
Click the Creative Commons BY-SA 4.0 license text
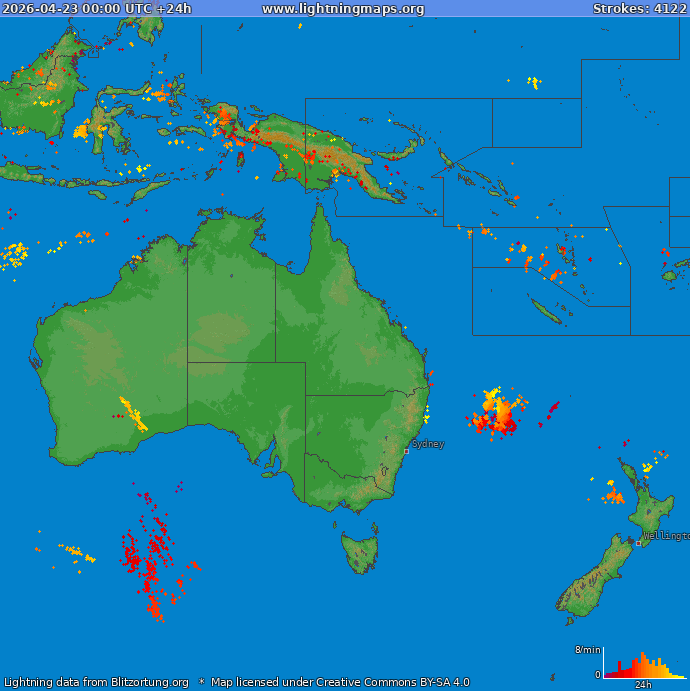(x=392, y=683)
